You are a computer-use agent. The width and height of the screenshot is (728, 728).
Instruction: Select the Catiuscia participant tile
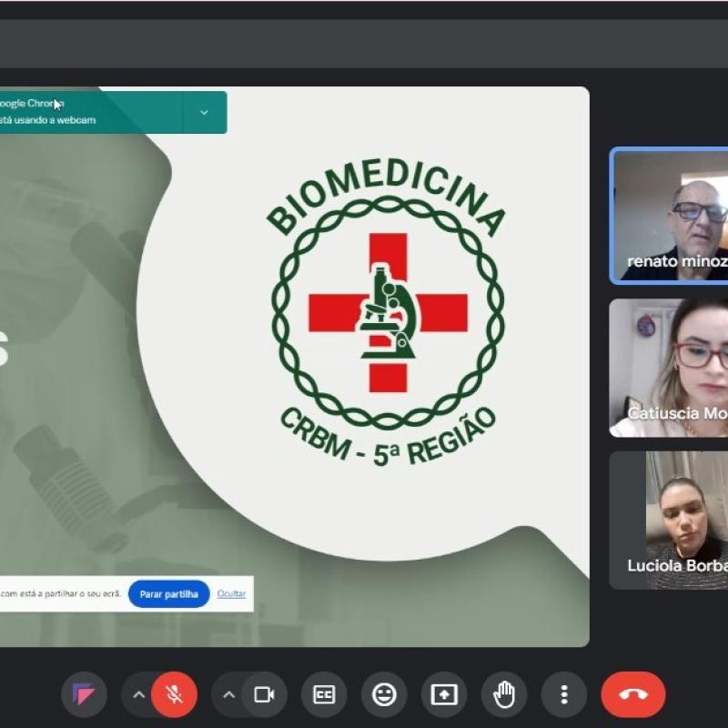click(x=670, y=368)
